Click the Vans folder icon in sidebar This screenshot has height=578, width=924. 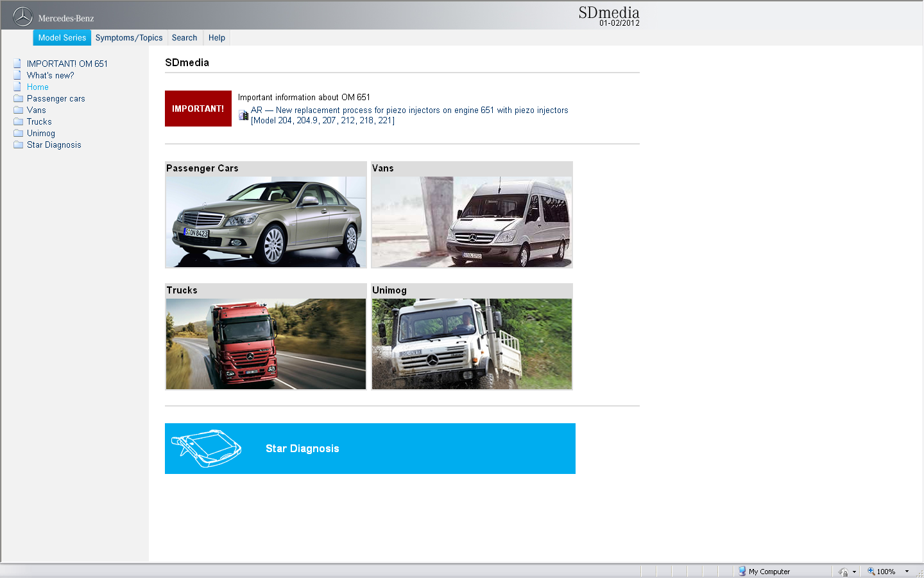tap(18, 110)
